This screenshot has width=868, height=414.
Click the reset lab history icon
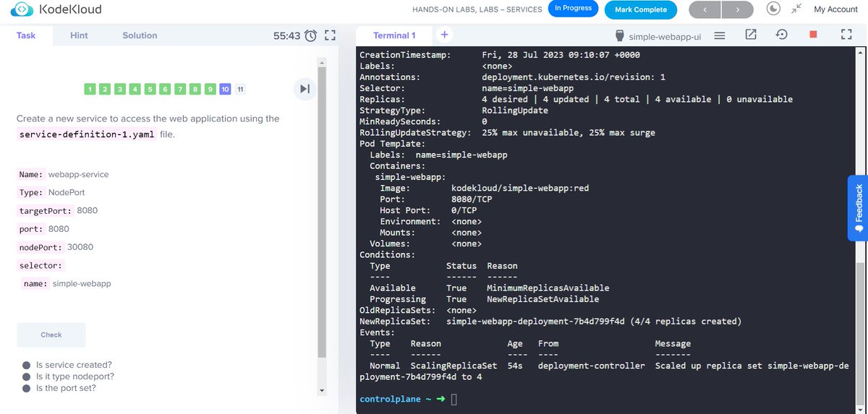(x=782, y=35)
